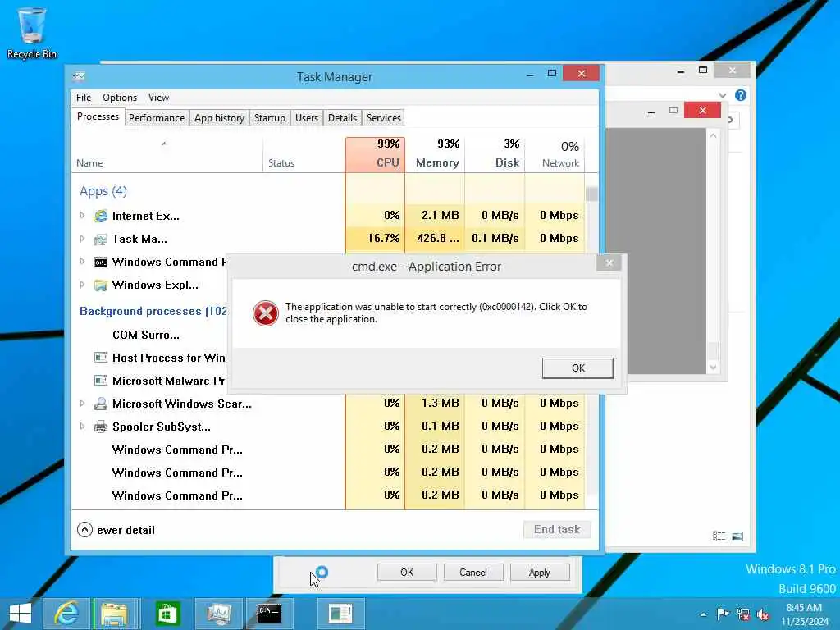The image size is (840, 630).
Task: Click the Spooler SubSystem printer icon
Action: pyautogui.click(x=101, y=427)
